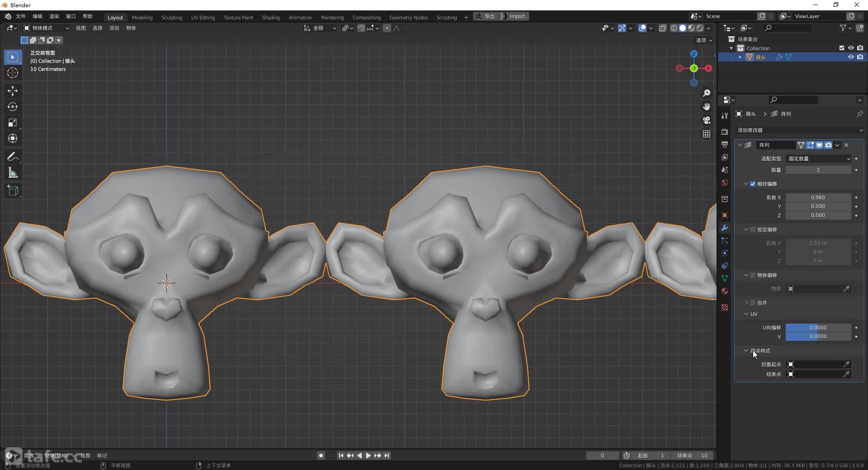This screenshot has width=868, height=470.
Task: Expand 猴头 object in outliner
Action: click(x=741, y=57)
